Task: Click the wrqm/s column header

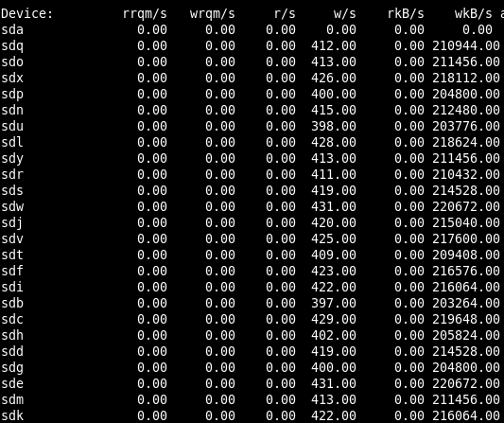Action: (x=213, y=14)
